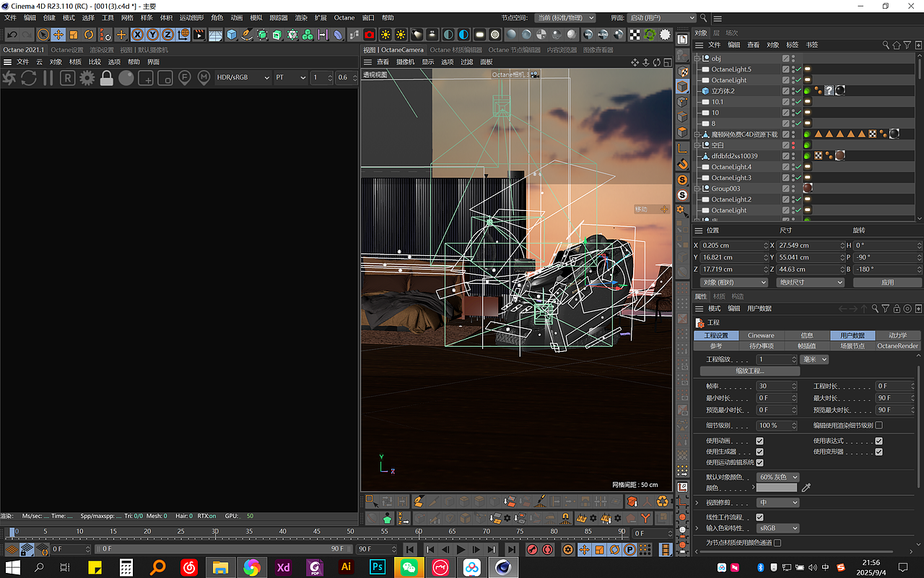Pause the Octane render
This screenshot has width=924, height=578.
click(48, 77)
